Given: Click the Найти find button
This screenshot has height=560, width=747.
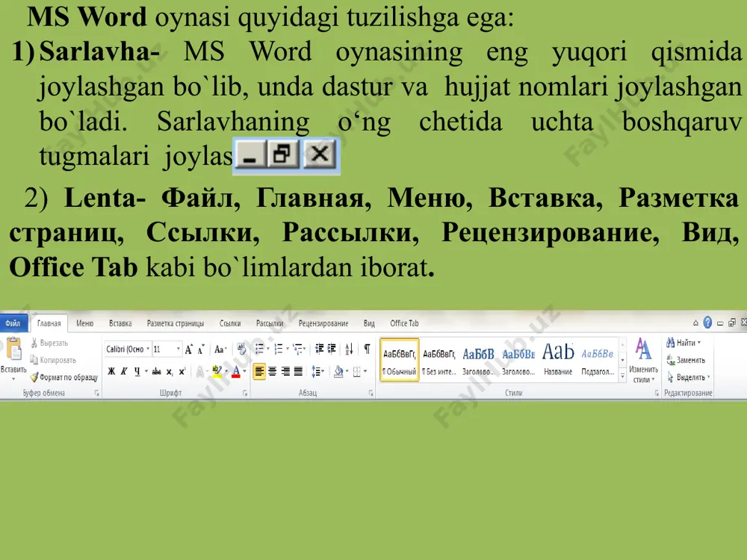Looking at the screenshot, I should pyautogui.click(x=684, y=343).
